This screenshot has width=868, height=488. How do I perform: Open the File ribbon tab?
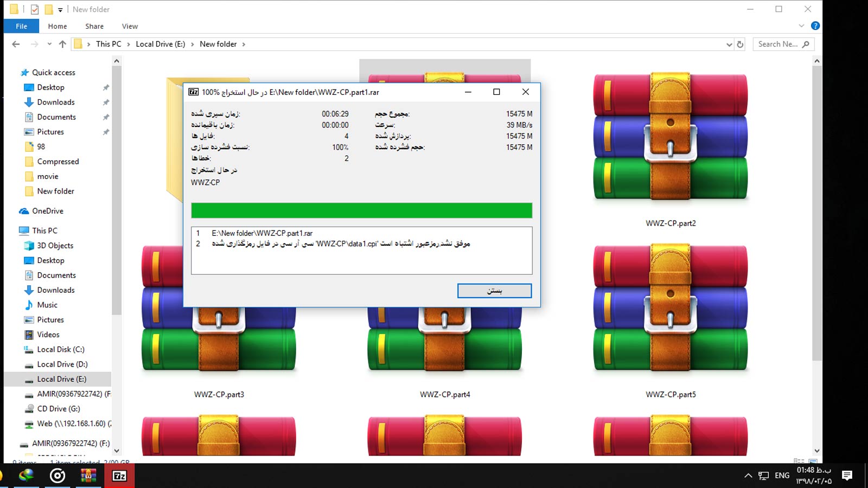(21, 26)
